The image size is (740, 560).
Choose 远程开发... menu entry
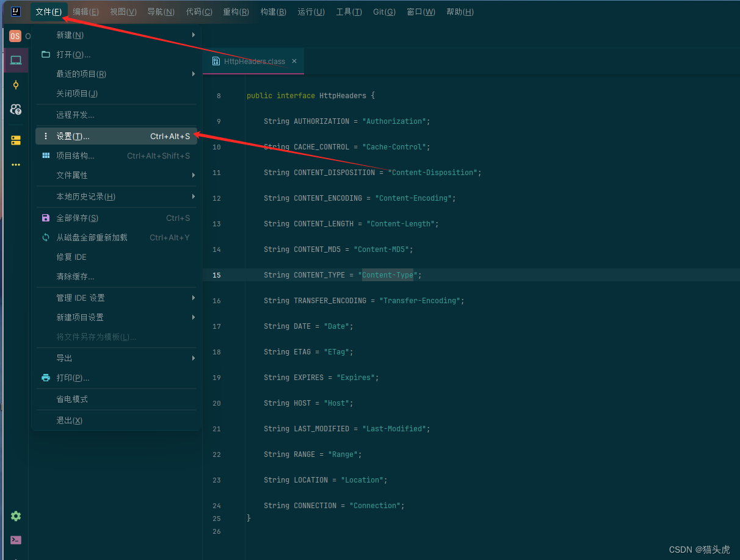pyautogui.click(x=116, y=115)
